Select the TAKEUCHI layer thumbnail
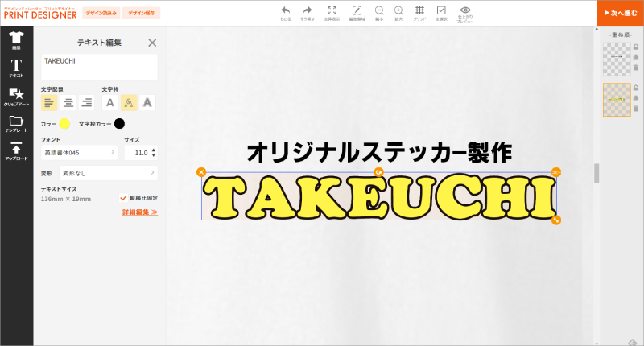Image resolution: width=644 pixels, height=346 pixels. (x=616, y=100)
